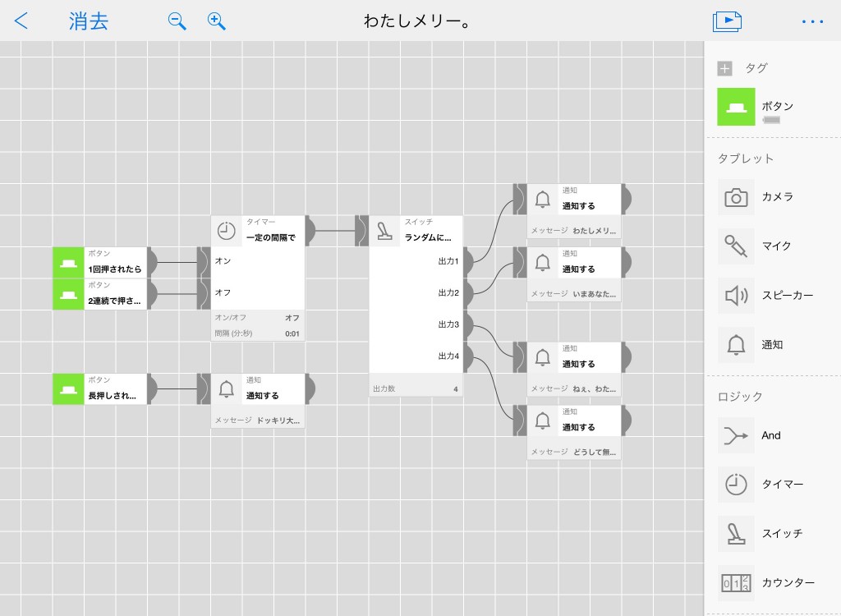
Task: Select the カウンター counter icon in sidebar
Action: [x=736, y=583]
